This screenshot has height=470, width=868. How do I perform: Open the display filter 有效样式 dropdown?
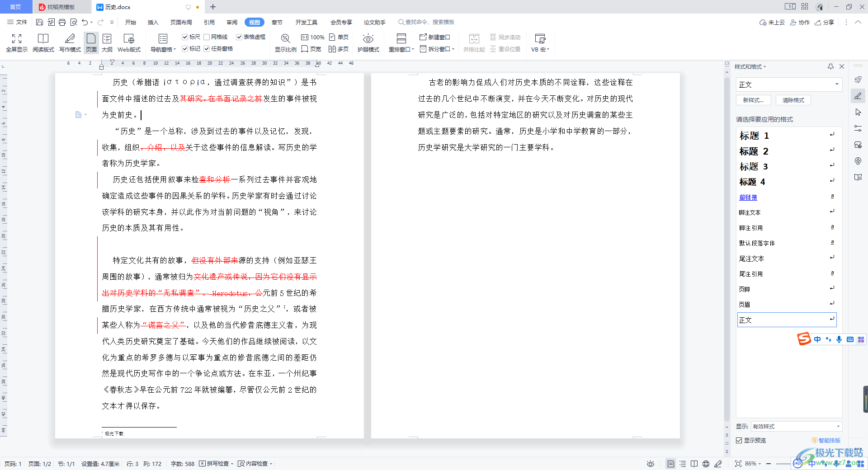pos(796,426)
